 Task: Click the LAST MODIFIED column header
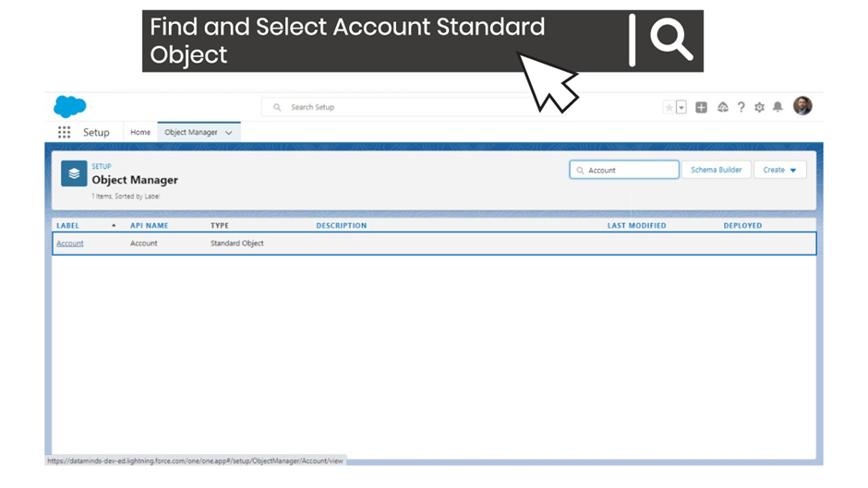(x=636, y=226)
